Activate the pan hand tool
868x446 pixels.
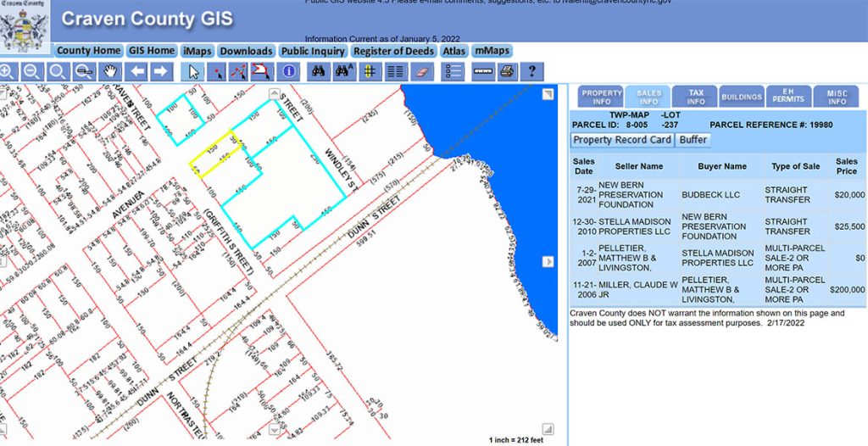111,71
